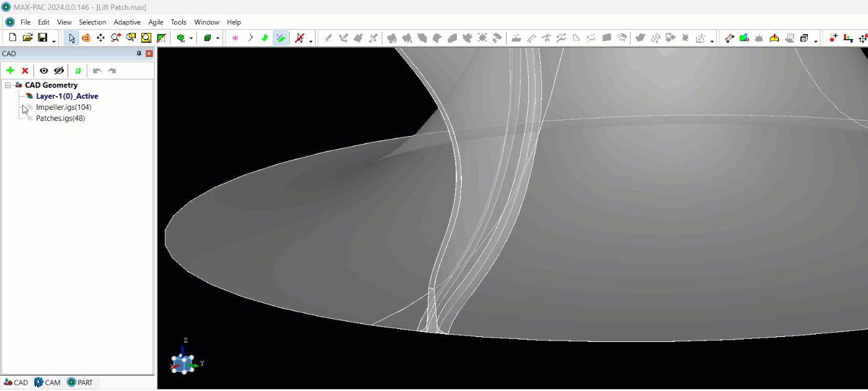Add a layer with the green plus
Viewport: 868px width, 391px height.
pyautogui.click(x=10, y=71)
